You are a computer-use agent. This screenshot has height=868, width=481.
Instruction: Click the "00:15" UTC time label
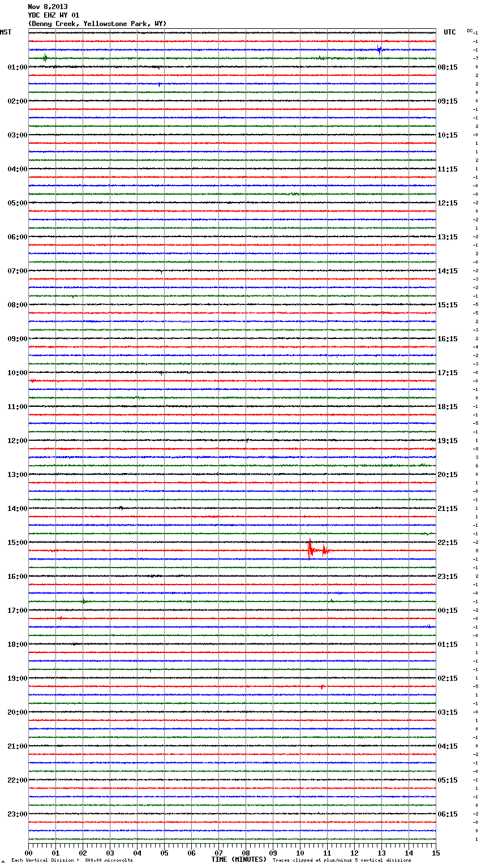[448, 611]
